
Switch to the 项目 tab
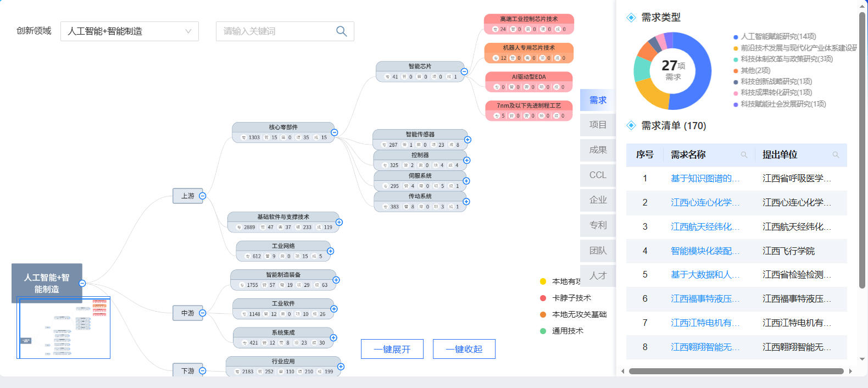(x=598, y=125)
